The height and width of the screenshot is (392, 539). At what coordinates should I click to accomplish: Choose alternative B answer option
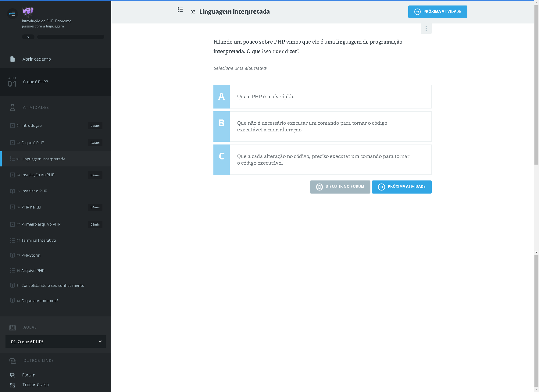point(322,127)
